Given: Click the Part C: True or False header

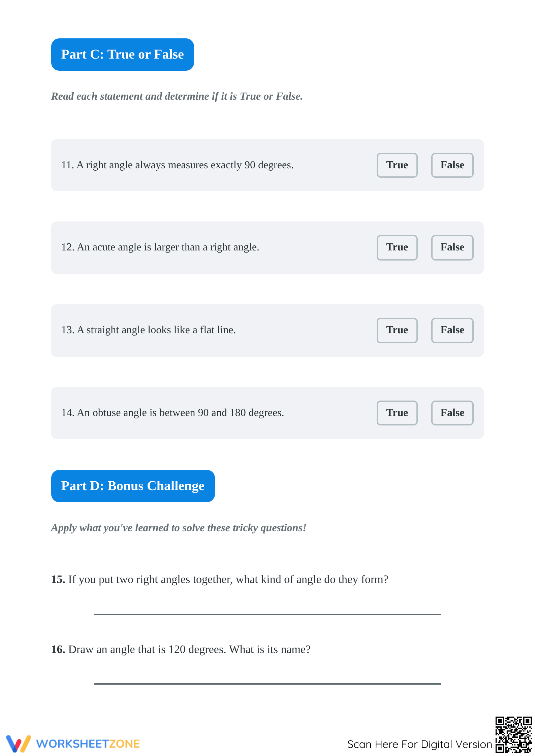Looking at the screenshot, I should coord(122,55).
